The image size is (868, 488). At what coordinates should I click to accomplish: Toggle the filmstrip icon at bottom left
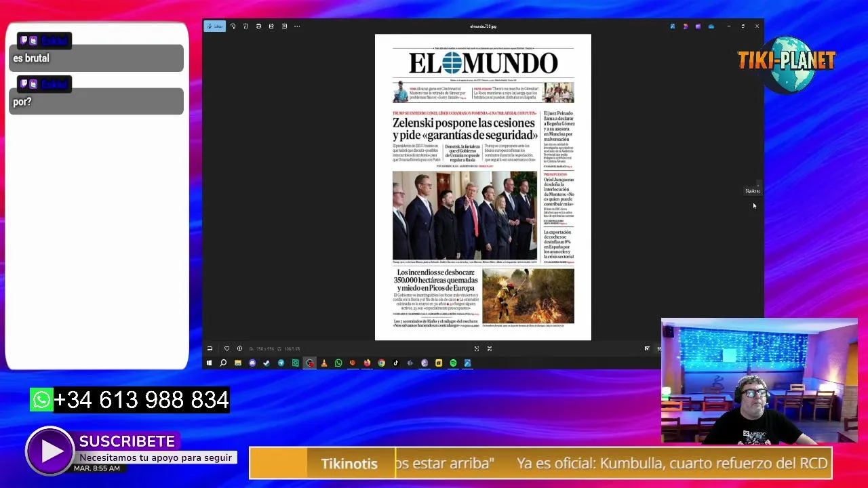(210, 348)
